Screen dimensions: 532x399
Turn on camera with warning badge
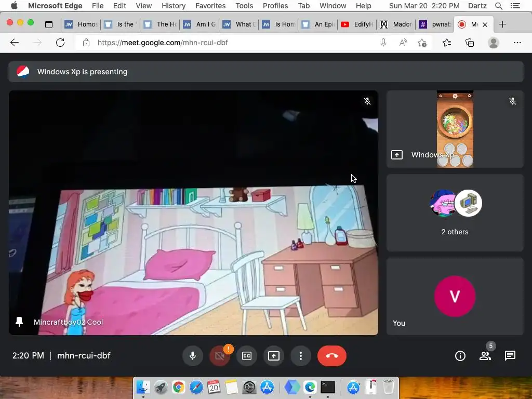point(220,355)
